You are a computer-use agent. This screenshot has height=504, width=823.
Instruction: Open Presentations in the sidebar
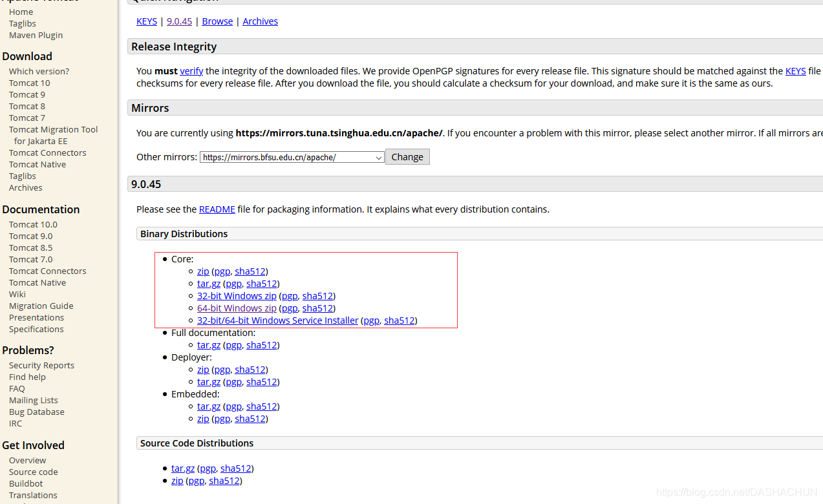(36, 317)
